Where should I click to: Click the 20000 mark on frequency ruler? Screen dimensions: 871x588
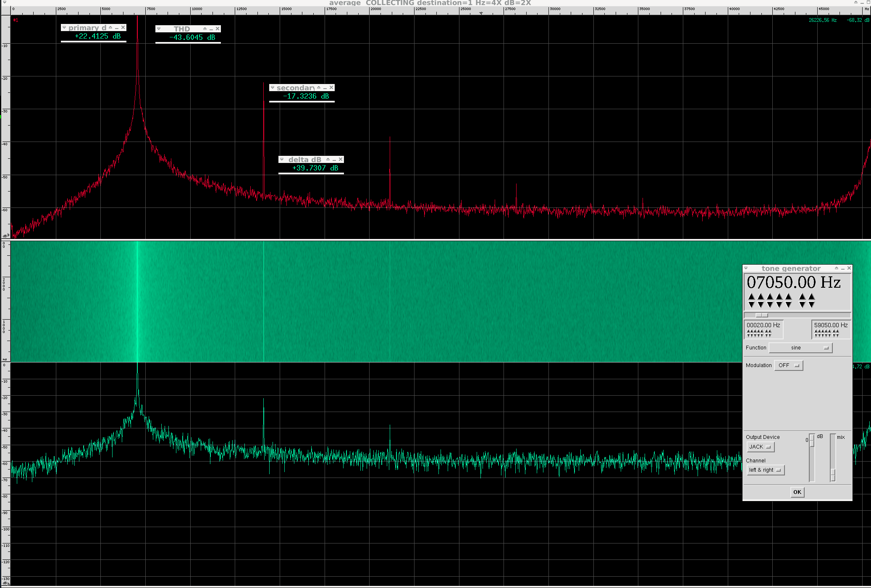pos(376,9)
